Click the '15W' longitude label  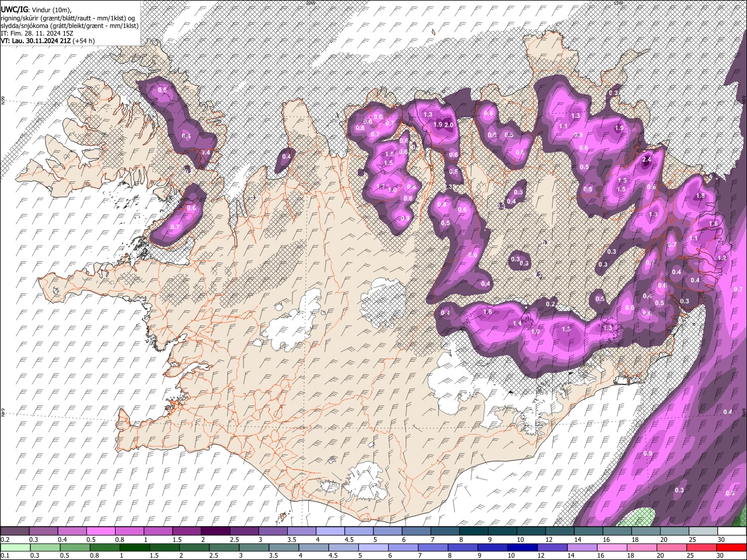(618, 2)
